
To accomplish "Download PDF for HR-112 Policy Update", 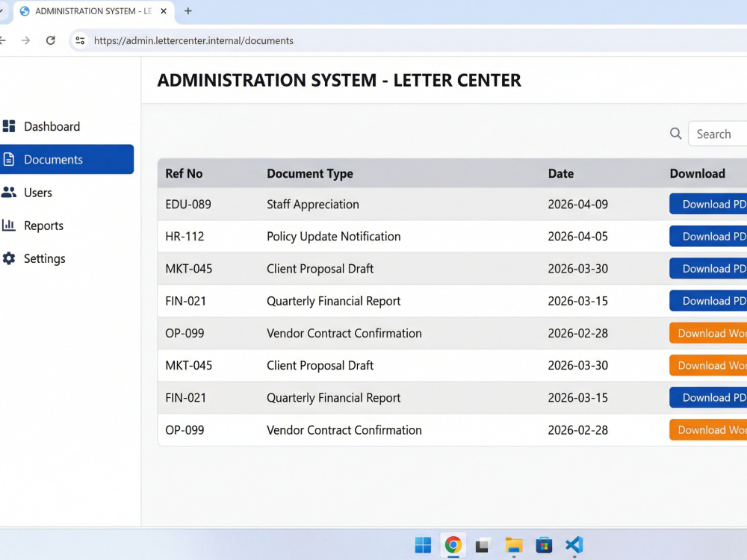I will click(x=708, y=236).
